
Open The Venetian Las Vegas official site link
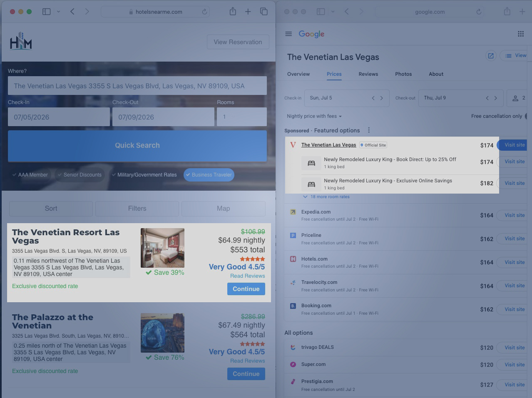[x=329, y=145]
